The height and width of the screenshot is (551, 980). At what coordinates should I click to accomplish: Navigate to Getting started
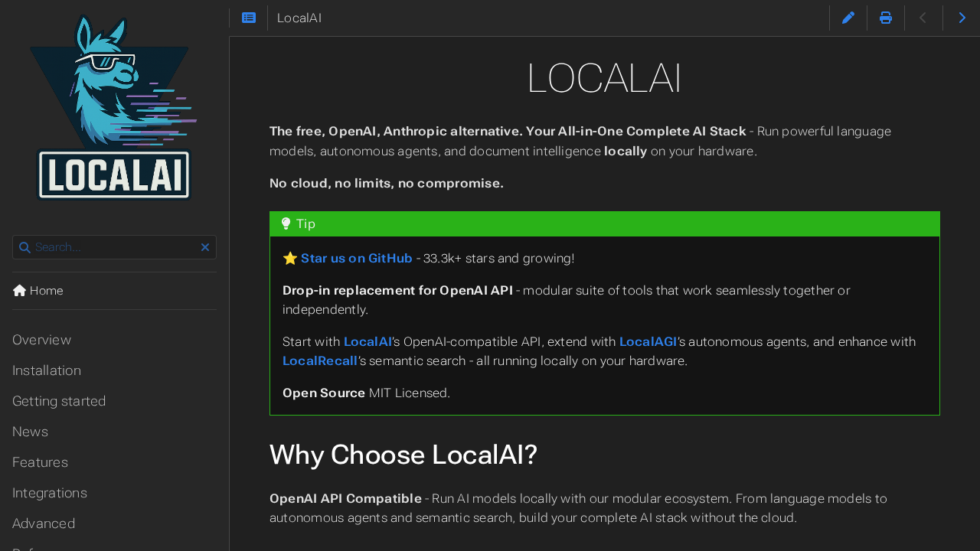tap(59, 400)
